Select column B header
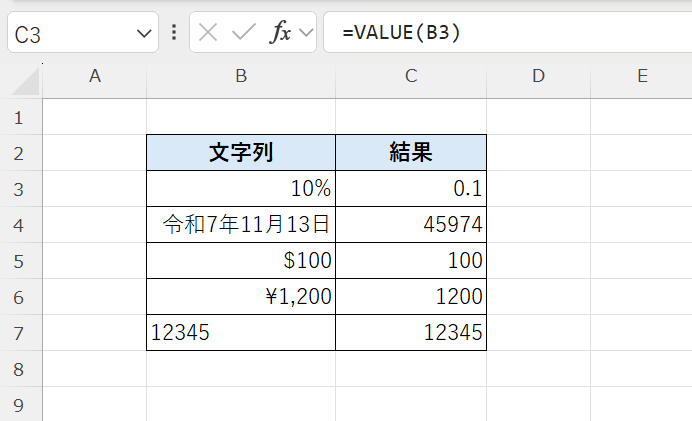 coord(240,76)
